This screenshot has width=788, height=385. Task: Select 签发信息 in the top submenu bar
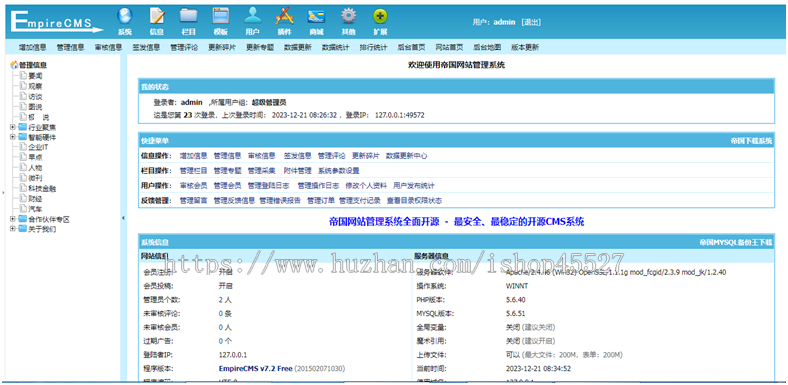point(146,48)
